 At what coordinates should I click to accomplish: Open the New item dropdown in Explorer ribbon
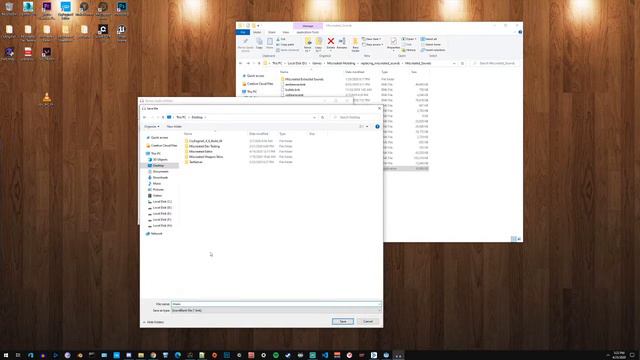372,39
